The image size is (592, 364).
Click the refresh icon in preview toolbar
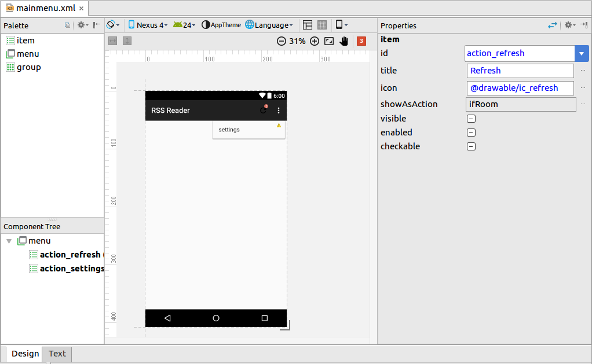coord(264,110)
